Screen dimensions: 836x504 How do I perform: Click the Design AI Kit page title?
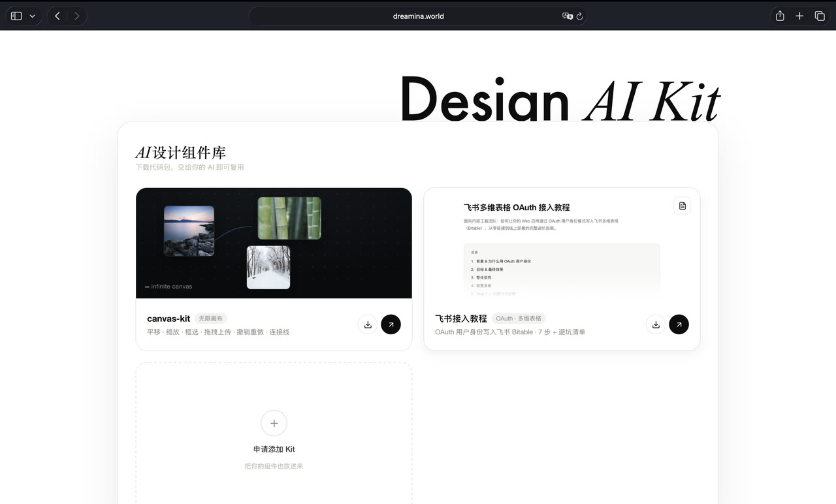[x=560, y=100]
